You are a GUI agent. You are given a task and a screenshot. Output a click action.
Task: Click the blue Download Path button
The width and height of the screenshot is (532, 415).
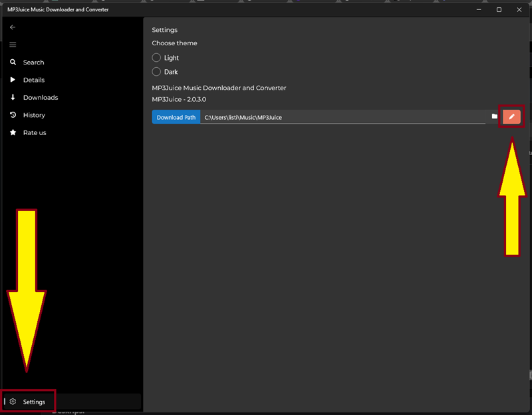click(176, 117)
